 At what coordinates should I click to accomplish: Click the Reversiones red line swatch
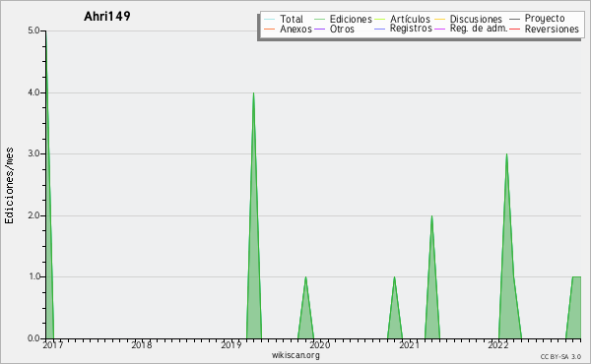(x=514, y=29)
